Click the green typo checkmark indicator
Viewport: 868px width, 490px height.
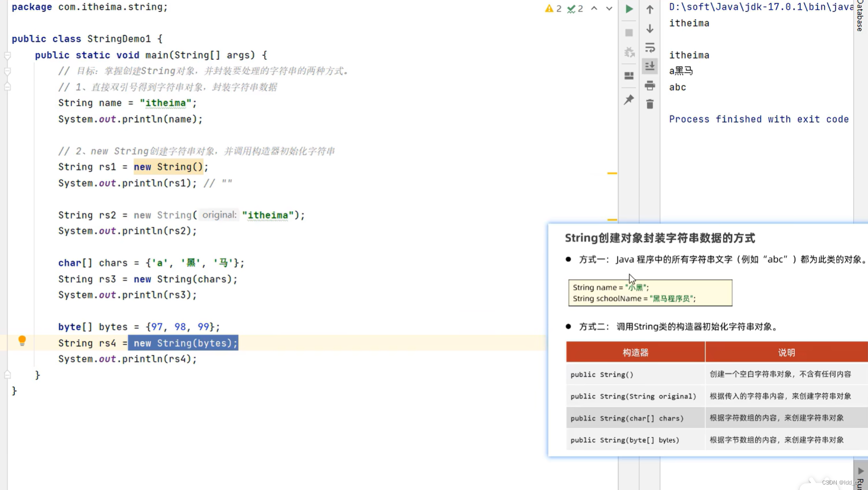click(x=575, y=8)
